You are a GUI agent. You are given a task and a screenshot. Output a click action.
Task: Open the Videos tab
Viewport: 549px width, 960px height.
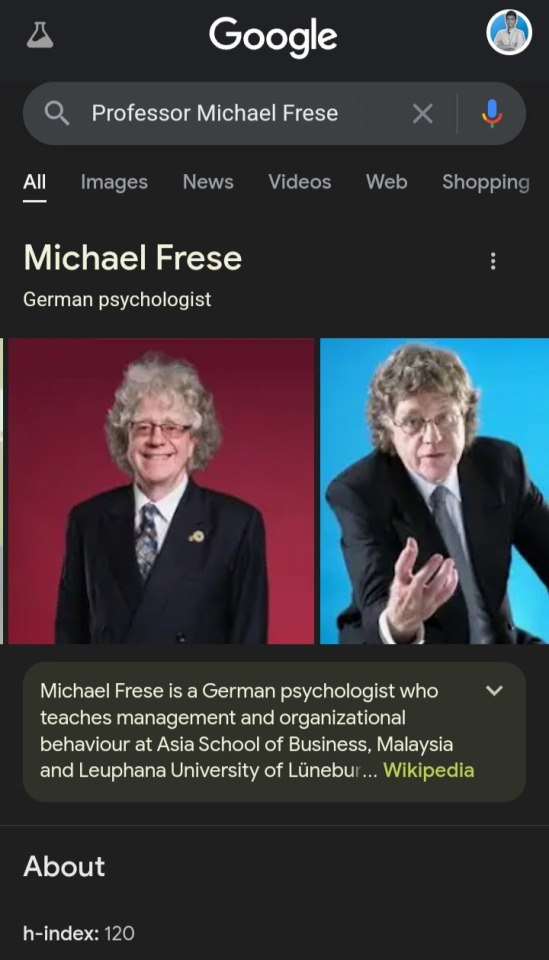(300, 182)
